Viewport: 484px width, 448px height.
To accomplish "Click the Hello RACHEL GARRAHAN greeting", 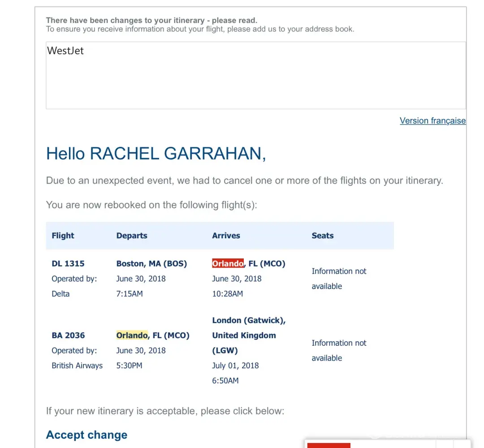I will click(156, 154).
